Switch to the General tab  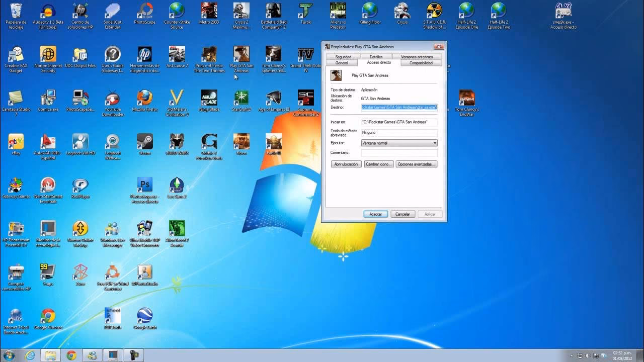point(342,63)
